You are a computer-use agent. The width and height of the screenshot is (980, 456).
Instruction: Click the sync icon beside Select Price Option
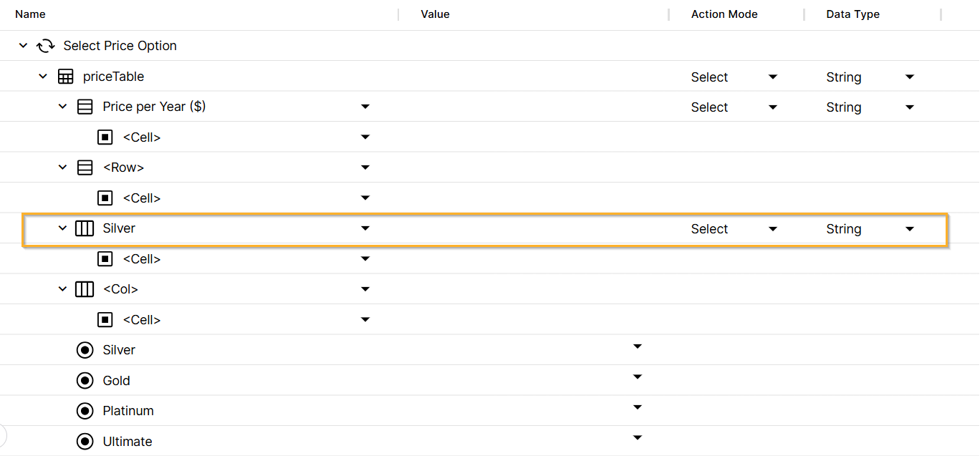46,46
